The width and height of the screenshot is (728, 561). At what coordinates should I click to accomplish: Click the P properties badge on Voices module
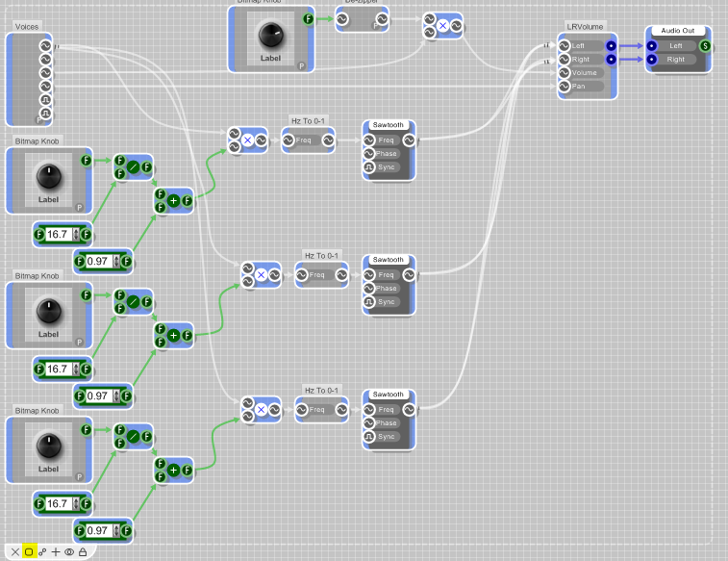pos(40,119)
